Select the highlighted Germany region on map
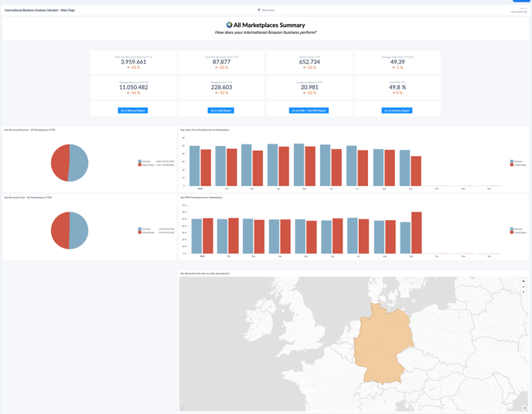532x414 pixels. point(383,344)
